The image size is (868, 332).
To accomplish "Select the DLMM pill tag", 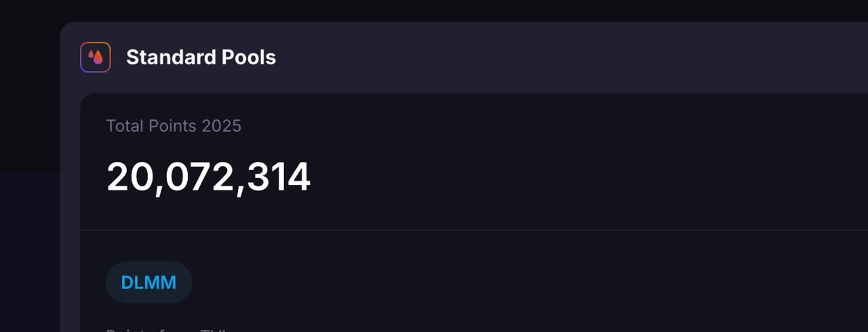I will tap(149, 283).
